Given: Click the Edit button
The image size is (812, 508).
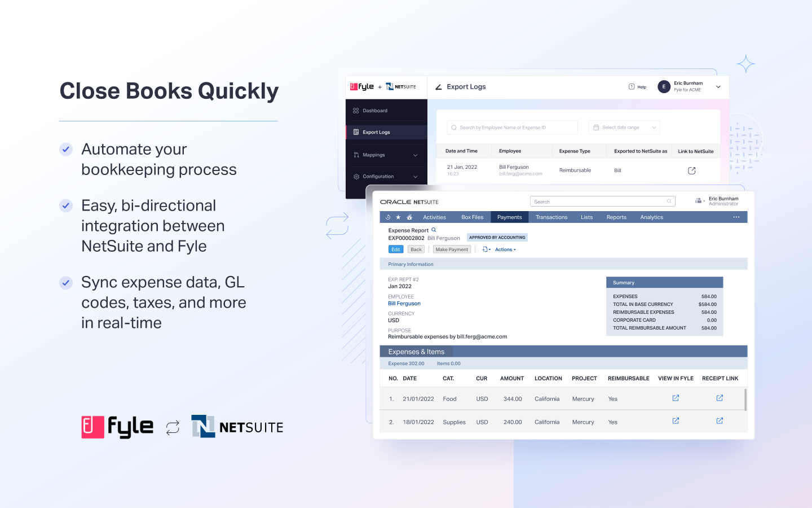Looking at the screenshot, I should (396, 249).
